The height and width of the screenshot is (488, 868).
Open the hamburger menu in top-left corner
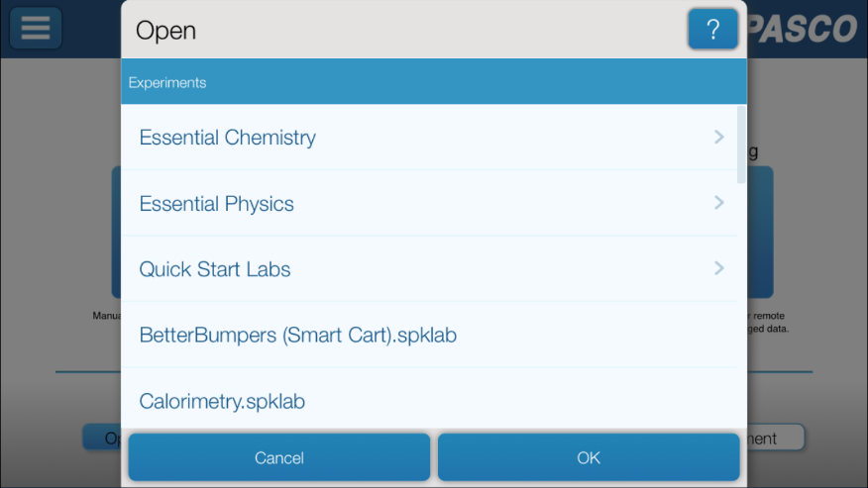pyautogui.click(x=36, y=28)
